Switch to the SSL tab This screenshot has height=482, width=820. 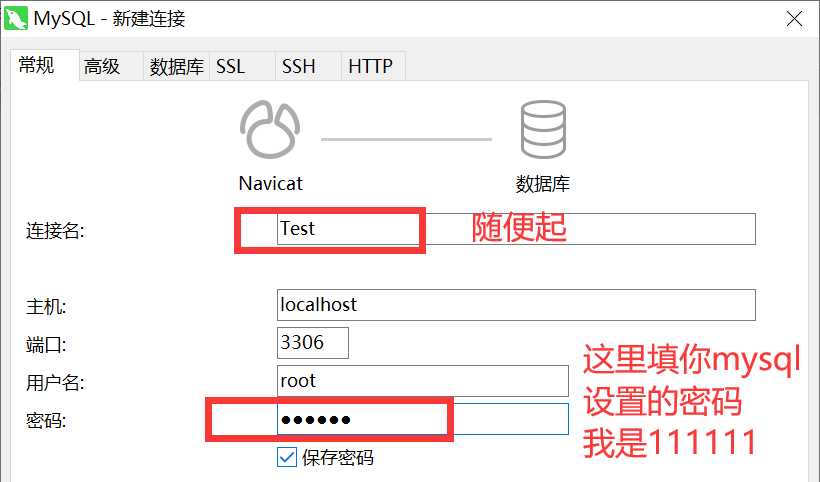[242, 66]
